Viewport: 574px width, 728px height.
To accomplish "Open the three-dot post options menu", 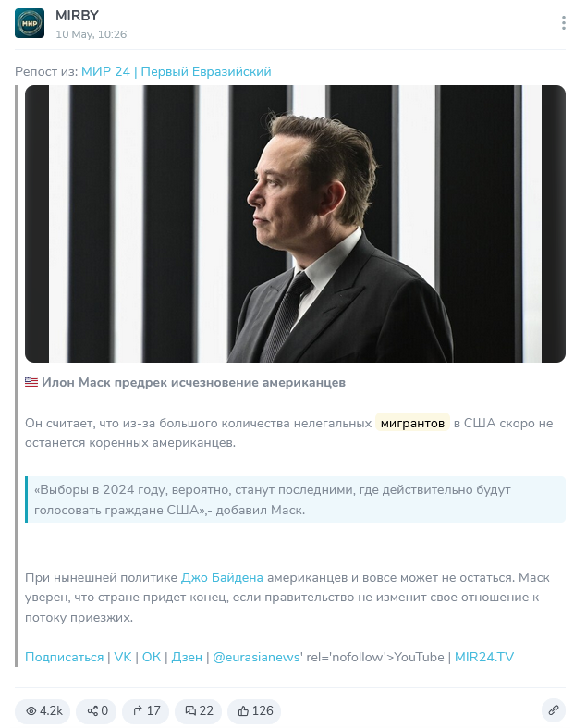I will point(563,23).
